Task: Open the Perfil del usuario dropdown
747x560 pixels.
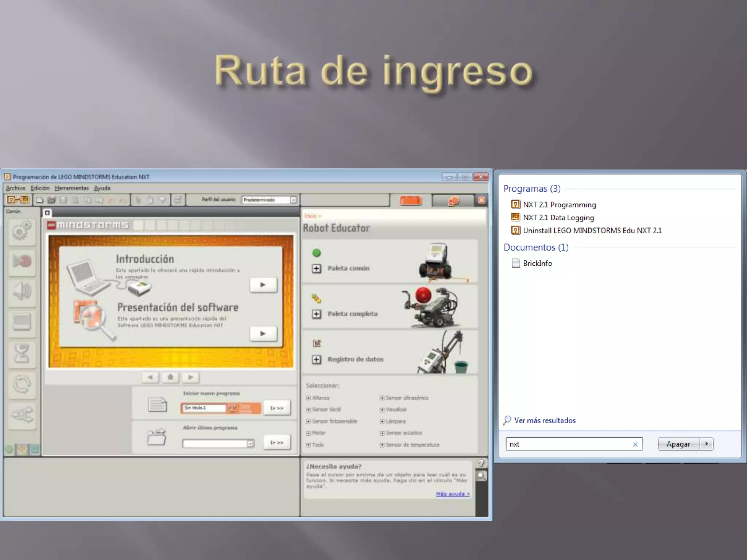Action: 293,200
